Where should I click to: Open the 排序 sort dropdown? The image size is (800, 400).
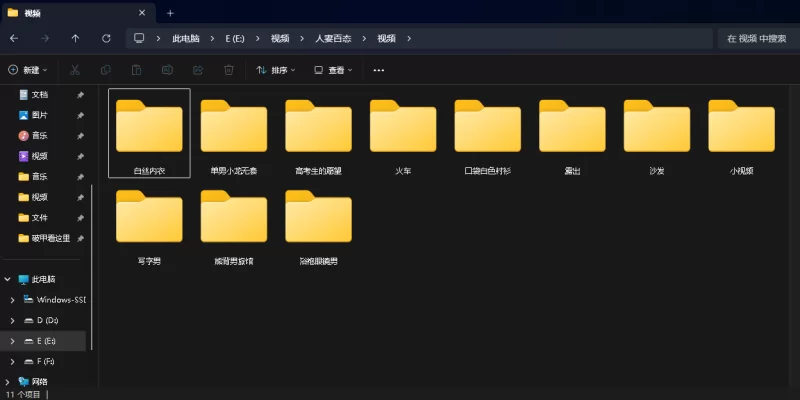click(276, 70)
